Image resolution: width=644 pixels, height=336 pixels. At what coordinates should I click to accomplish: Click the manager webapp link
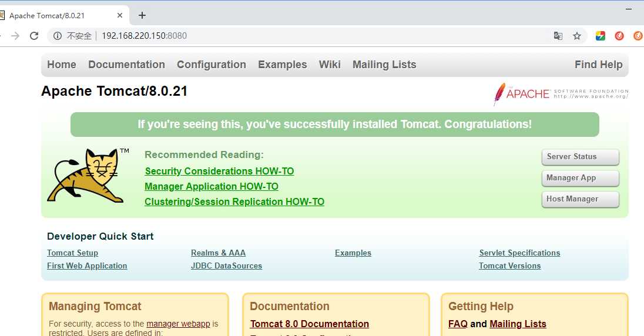pos(178,324)
